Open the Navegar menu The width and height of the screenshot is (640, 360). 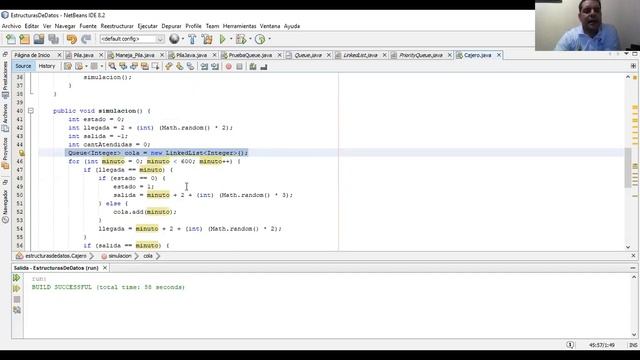coord(65,26)
